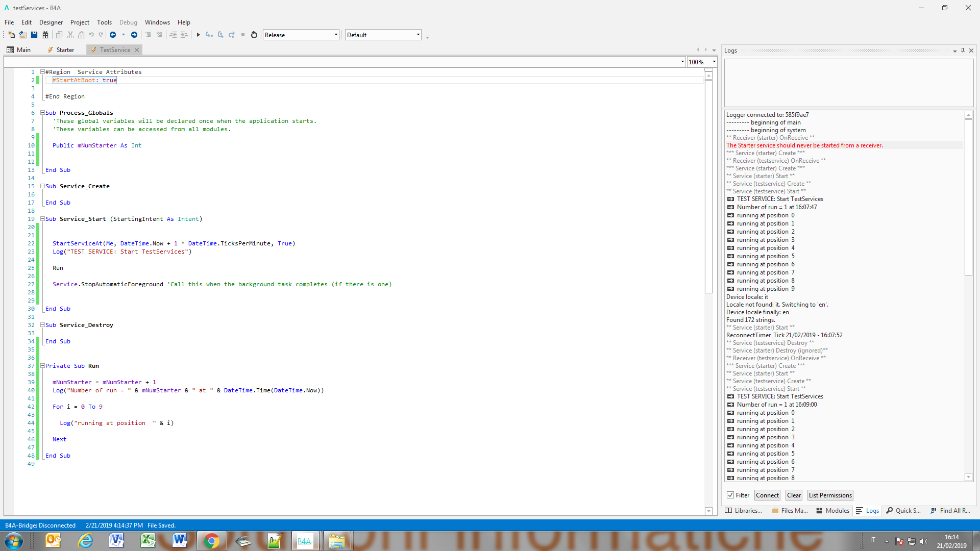The height and width of the screenshot is (551, 980).
Task: Open the Project menu
Action: [x=80, y=22]
